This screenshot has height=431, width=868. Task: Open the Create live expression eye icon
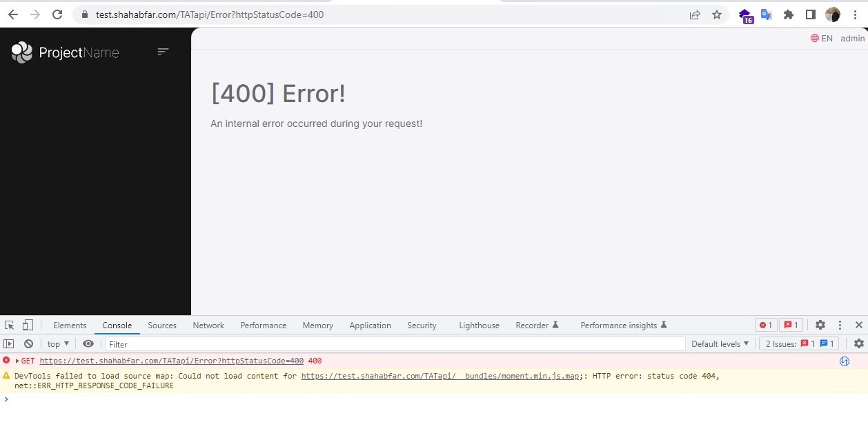pos(88,343)
